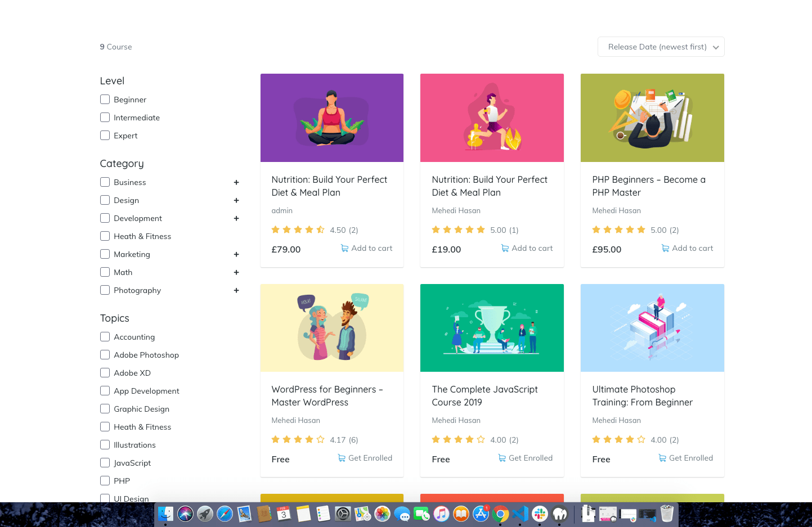Viewport: 812px width, 527px height.
Task: Expand the Business category subcategories
Action: 236,182
